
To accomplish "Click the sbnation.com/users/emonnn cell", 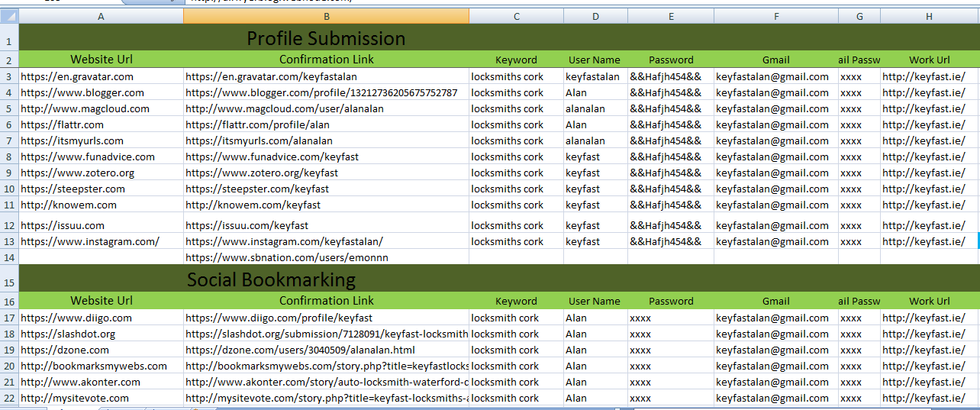I will click(x=327, y=257).
